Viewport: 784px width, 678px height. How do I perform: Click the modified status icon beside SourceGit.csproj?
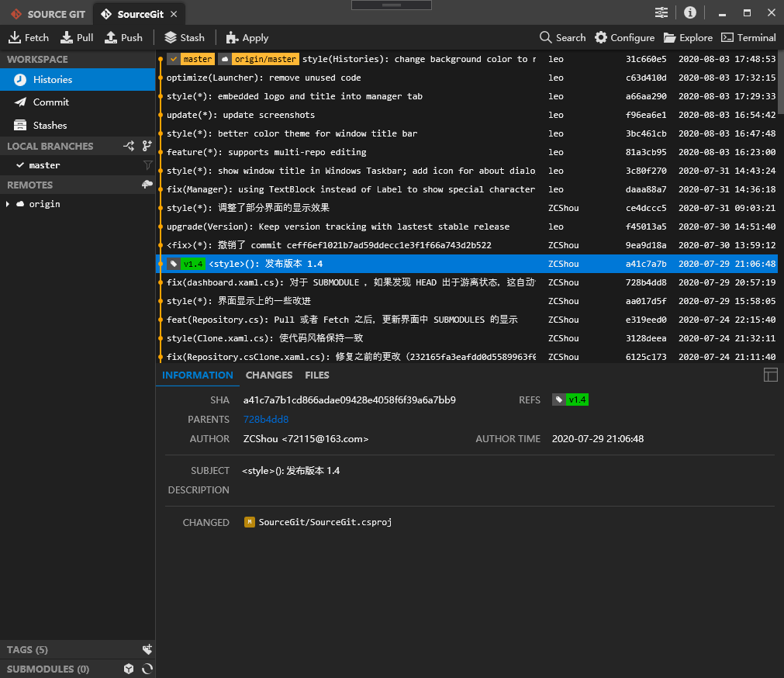[x=249, y=522]
